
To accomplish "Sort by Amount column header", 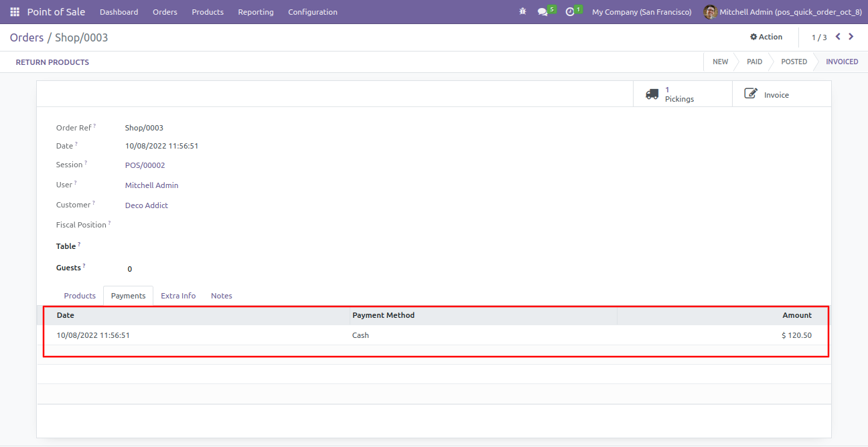I will (x=797, y=315).
